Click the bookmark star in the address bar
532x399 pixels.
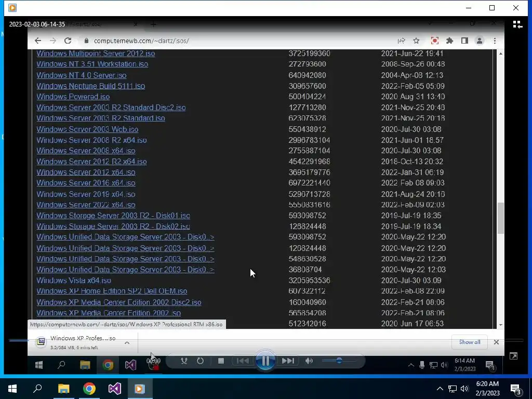(x=416, y=41)
